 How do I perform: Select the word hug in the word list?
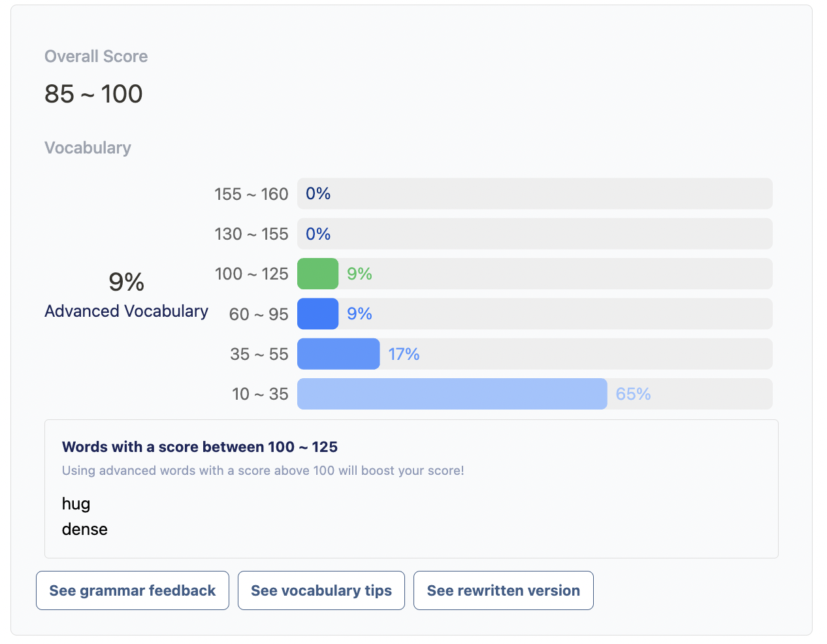(76, 504)
